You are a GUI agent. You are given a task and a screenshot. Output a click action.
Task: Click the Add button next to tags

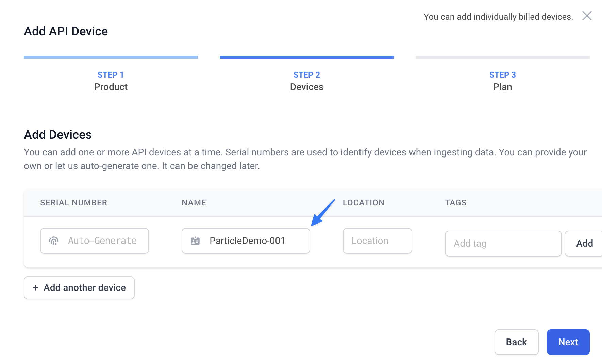(584, 244)
